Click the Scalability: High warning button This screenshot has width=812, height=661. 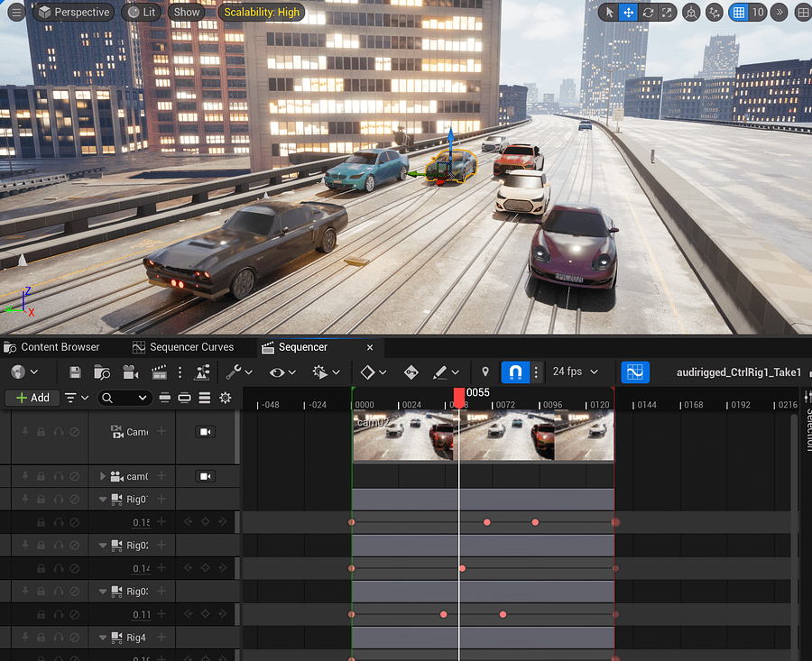[x=262, y=12]
